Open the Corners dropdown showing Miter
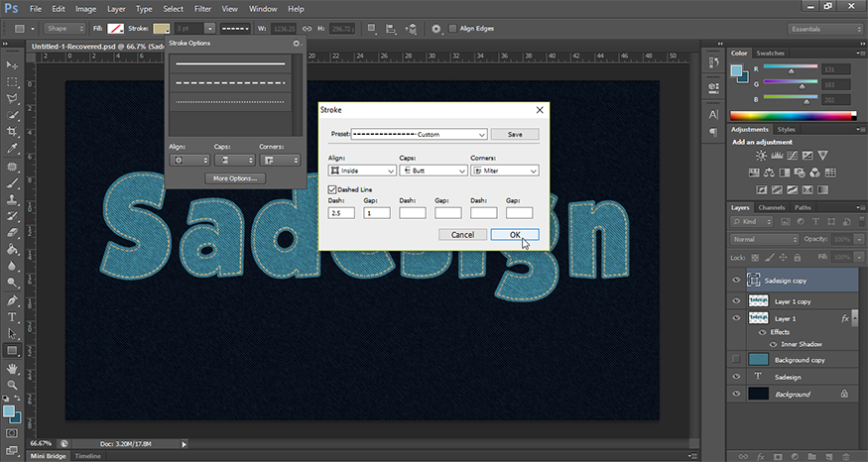 [x=505, y=171]
